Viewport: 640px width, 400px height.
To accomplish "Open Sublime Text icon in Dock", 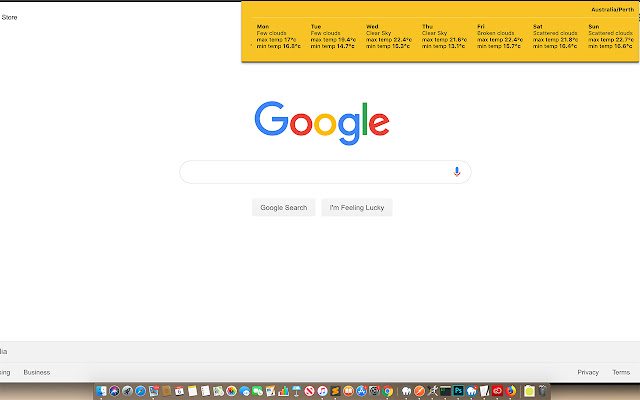I will coord(336,391).
